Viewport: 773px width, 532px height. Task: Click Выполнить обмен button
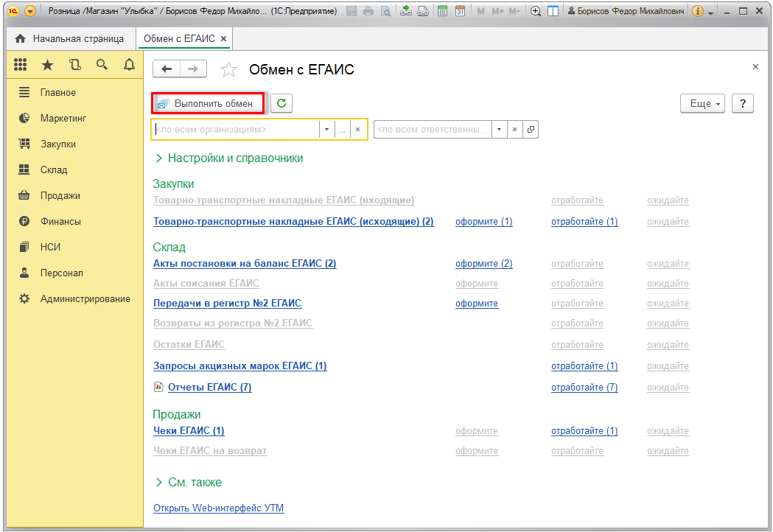[x=208, y=104]
